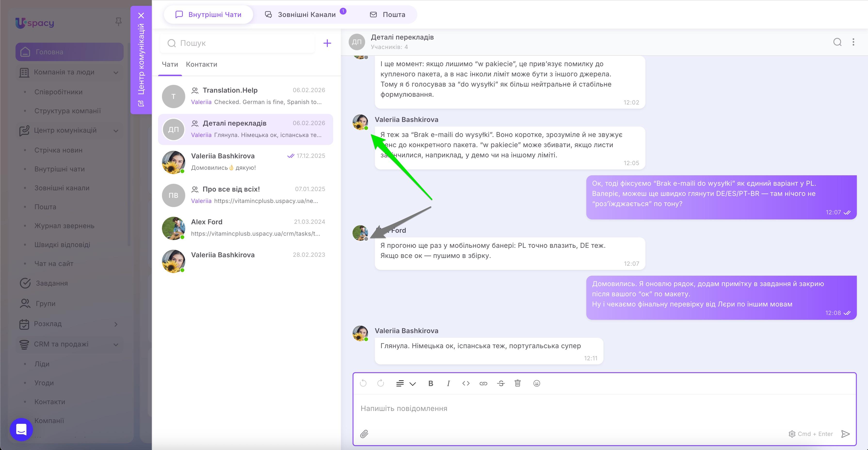The image size is (868, 450).
Task: Open the emoji picker
Action: pos(536,383)
